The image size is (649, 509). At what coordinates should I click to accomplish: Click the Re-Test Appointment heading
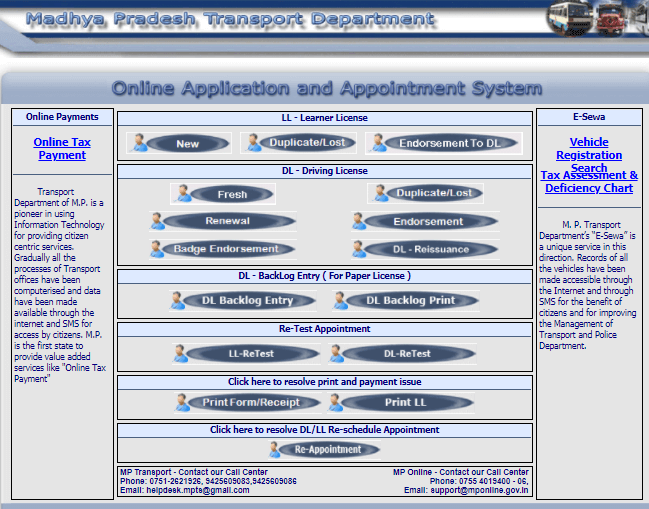[324, 329]
